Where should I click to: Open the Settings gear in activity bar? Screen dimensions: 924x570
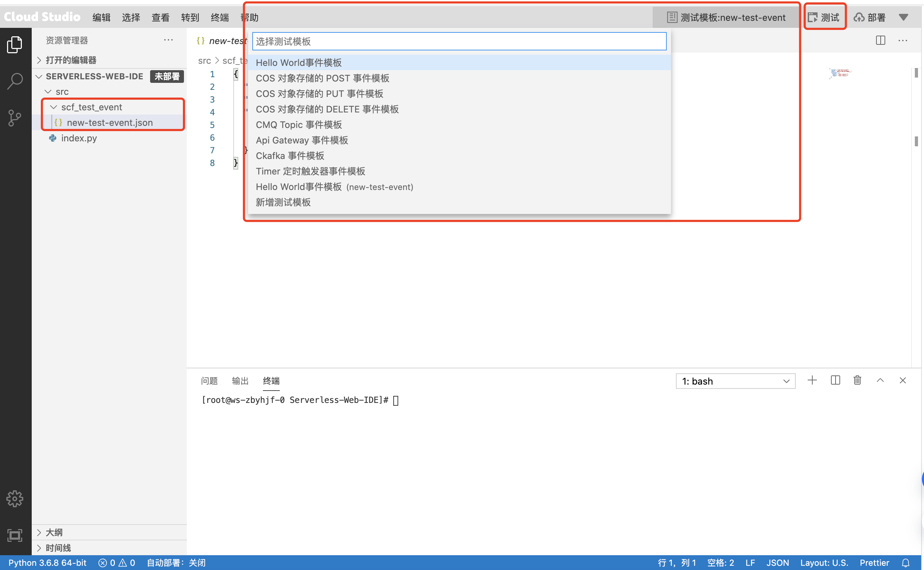pyautogui.click(x=15, y=499)
